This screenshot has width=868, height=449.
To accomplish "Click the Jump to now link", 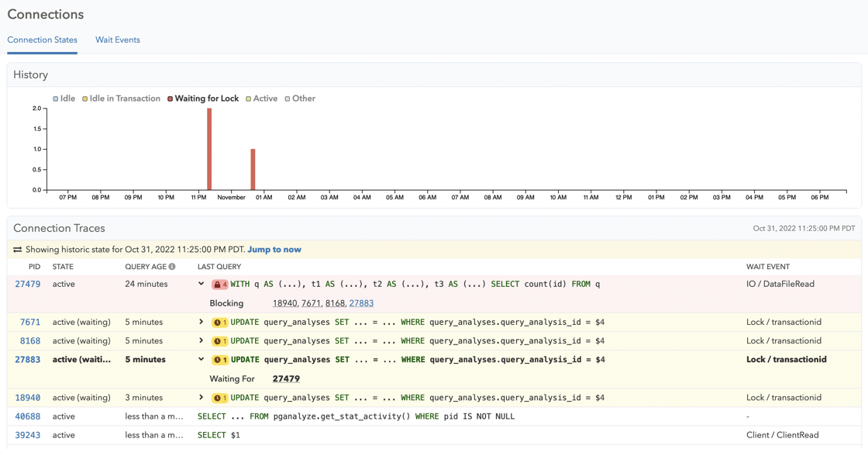I will coord(274,250).
